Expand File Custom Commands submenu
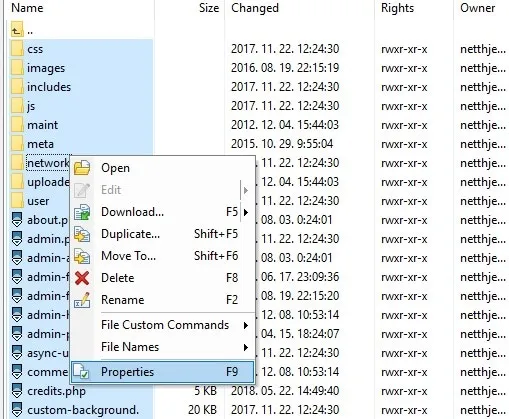Screen dimensions: 509x419 [x=246, y=325]
